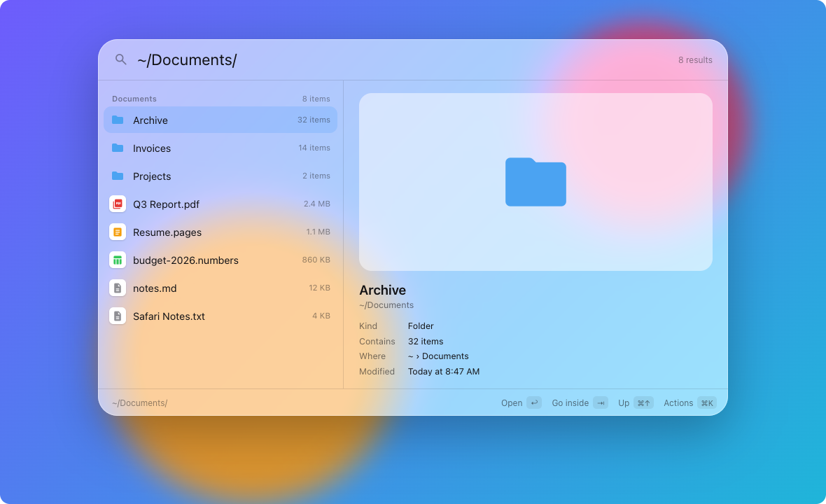
Task: Click the Contains value '32 items'
Action: point(425,342)
